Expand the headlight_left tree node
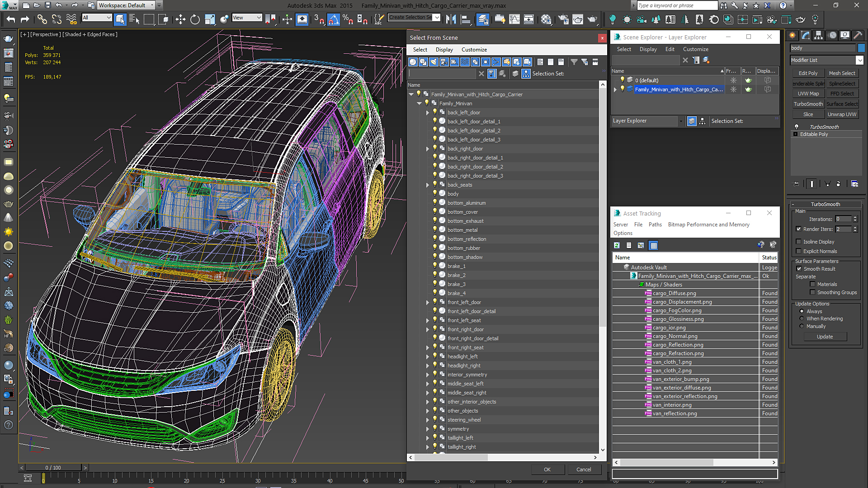 (427, 357)
